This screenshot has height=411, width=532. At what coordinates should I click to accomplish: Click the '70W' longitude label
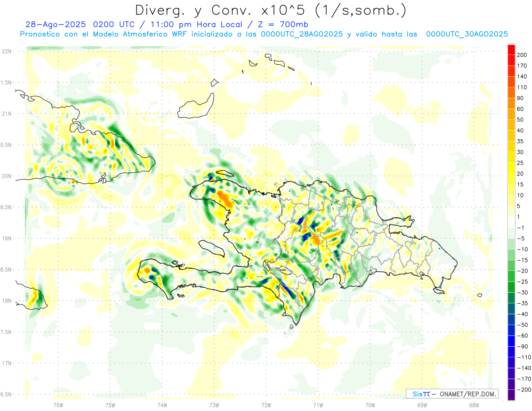(x=370, y=405)
